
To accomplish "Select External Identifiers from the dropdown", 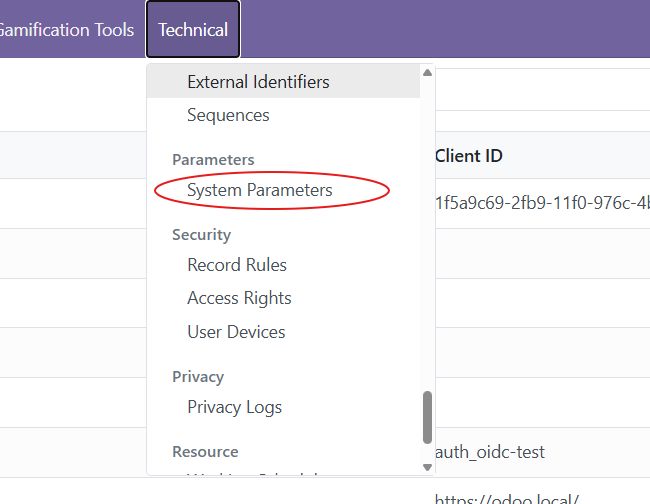I will [258, 82].
